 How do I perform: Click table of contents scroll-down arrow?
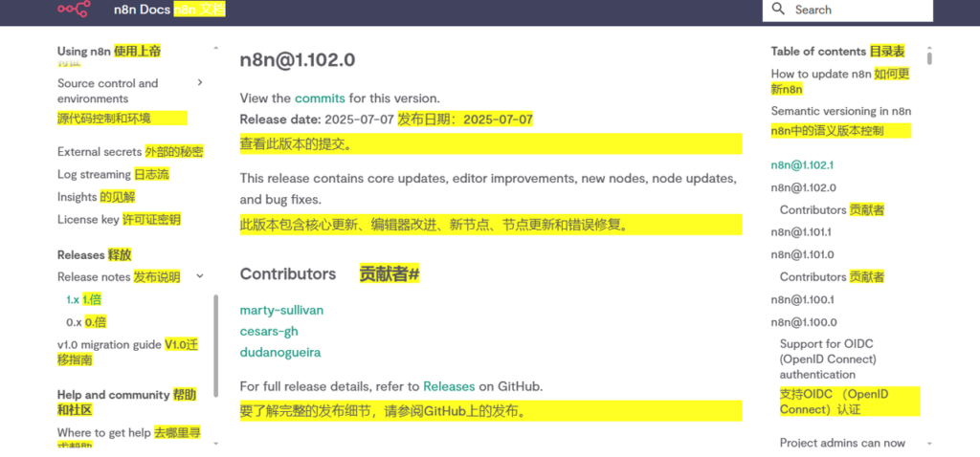click(x=929, y=444)
